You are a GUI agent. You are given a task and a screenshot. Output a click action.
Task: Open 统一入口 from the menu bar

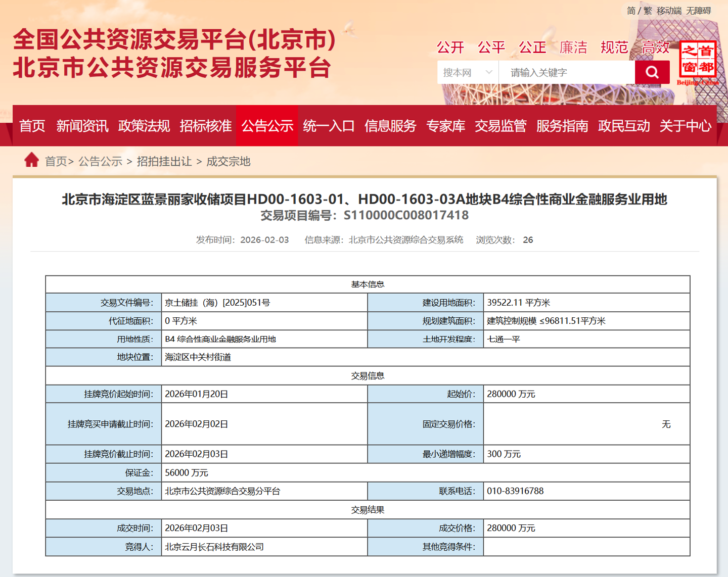329,126
